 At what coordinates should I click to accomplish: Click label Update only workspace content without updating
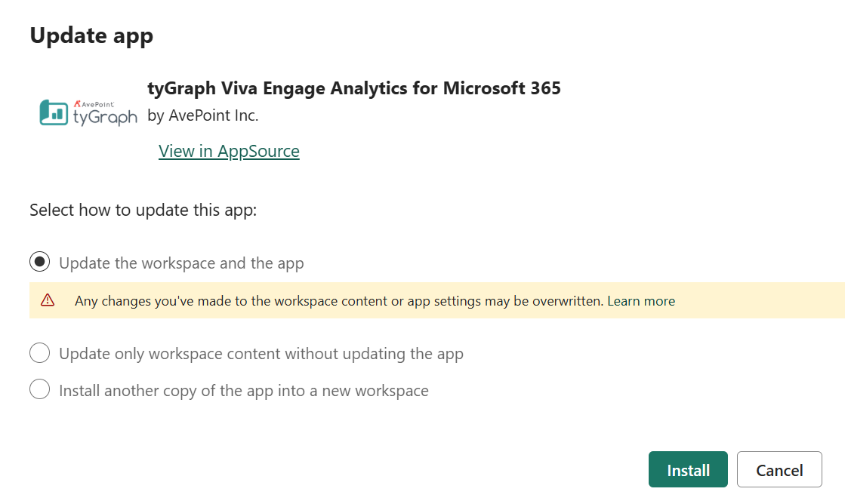point(261,354)
